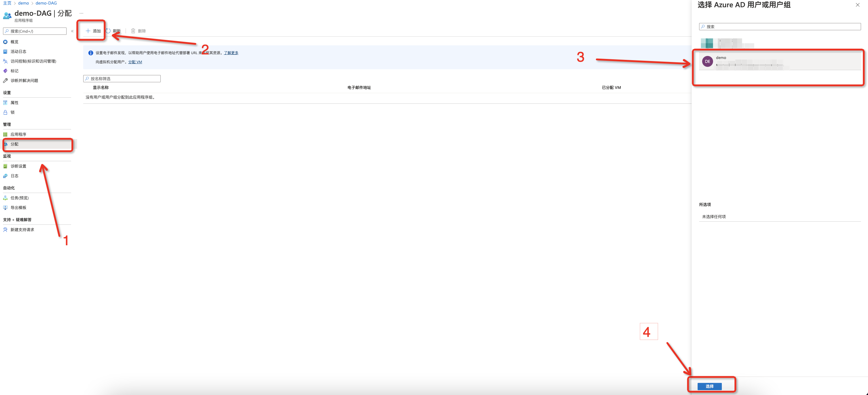Open the 标记 tags page

coord(14,71)
